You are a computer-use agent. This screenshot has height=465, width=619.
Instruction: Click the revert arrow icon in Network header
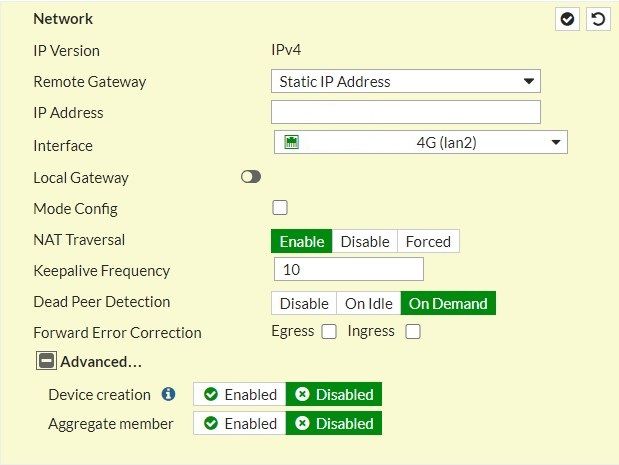(x=598, y=19)
